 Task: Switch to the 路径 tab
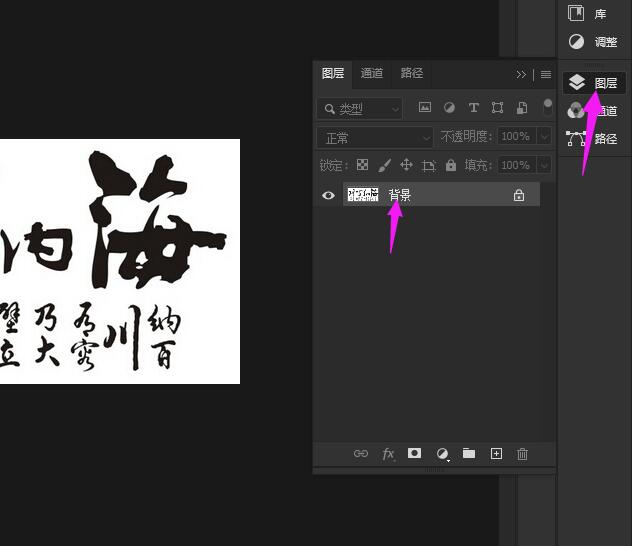click(x=412, y=73)
